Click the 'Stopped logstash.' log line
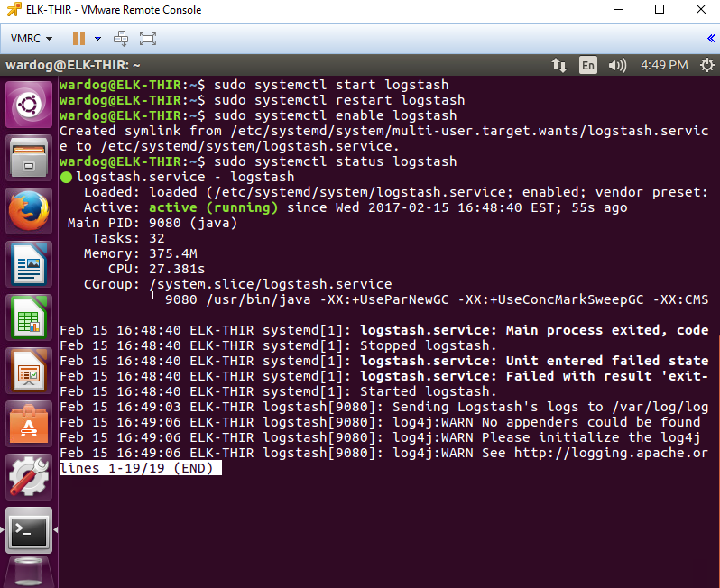720x588 pixels. (279, 345)
